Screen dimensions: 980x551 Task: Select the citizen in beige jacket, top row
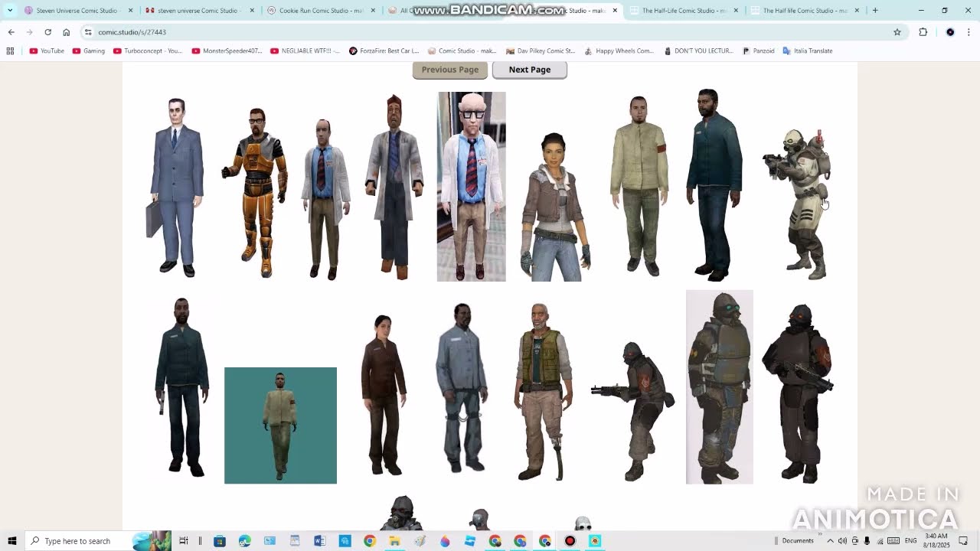coord(639,186)
